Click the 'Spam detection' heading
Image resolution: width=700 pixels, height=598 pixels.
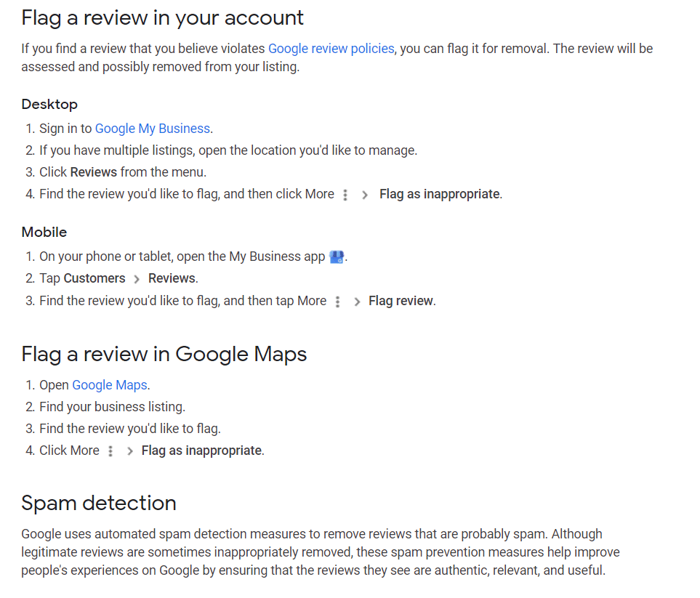(x=99, y=503)
